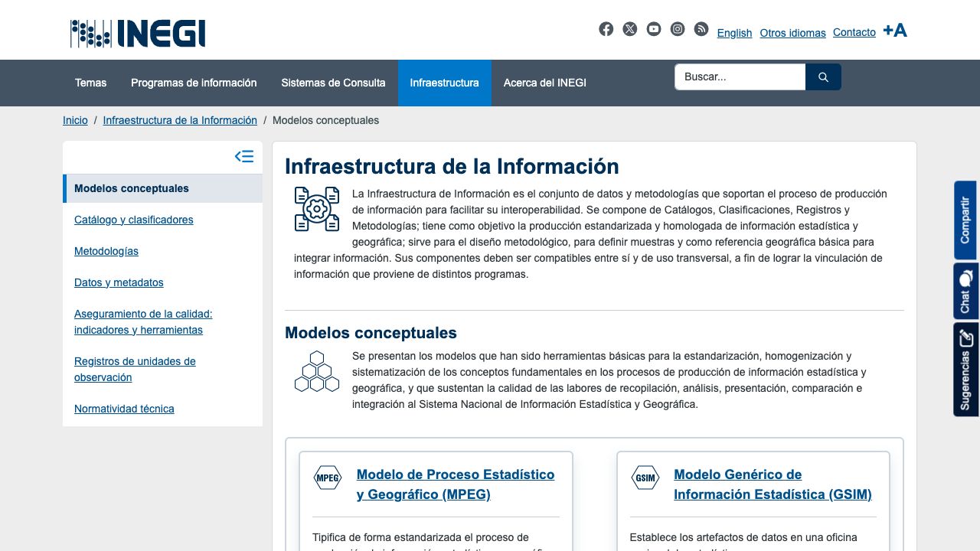
Task: Open the Chat side panel
Action: [965, 291]
